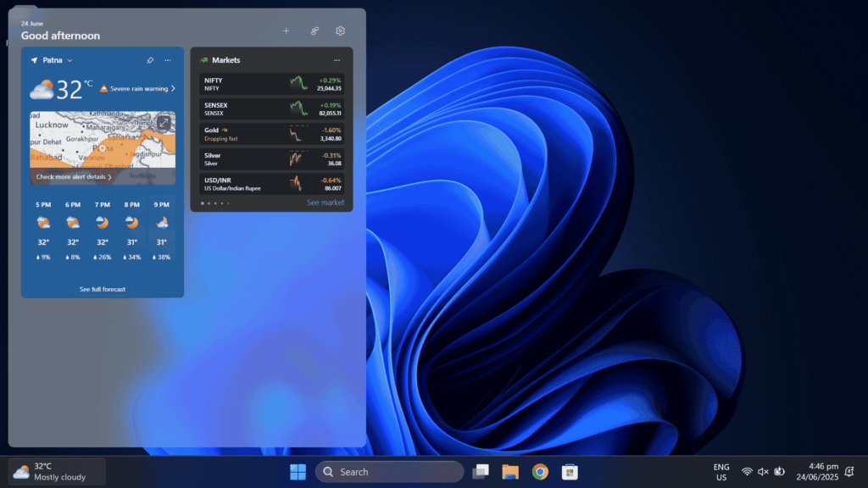
Task: Select the 8 PM hourly forecast
Action: (x=131, y=230)
